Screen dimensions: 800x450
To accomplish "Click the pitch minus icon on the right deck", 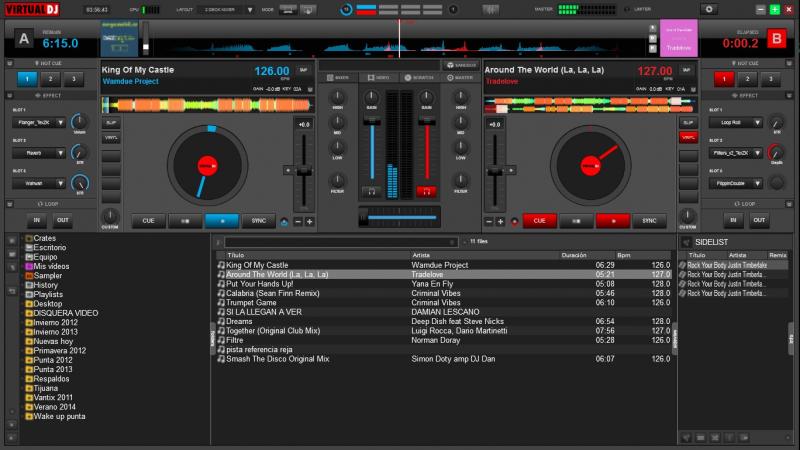I will point(488,221).
